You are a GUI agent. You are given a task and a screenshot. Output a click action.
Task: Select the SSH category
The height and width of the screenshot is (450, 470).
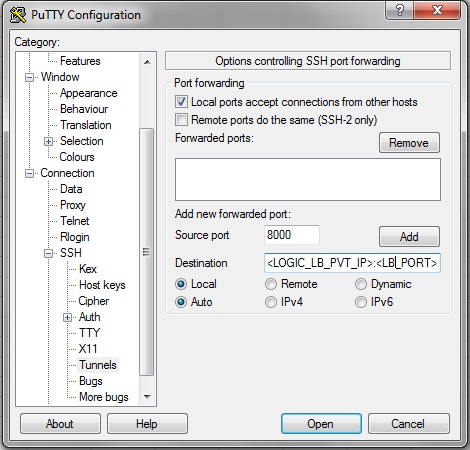(x=71, y=253)
